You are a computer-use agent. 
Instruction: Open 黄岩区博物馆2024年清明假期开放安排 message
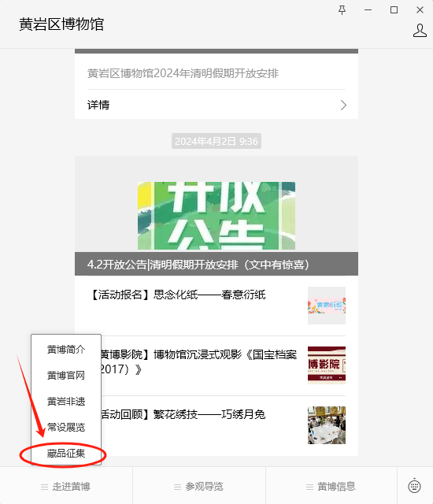point(183,73)
